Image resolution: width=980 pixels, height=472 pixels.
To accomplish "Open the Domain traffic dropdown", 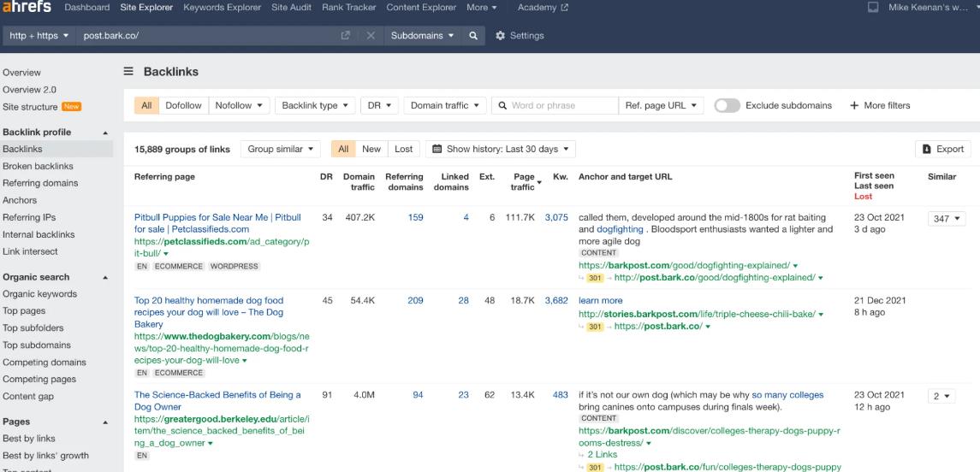I will coord(445,105).
